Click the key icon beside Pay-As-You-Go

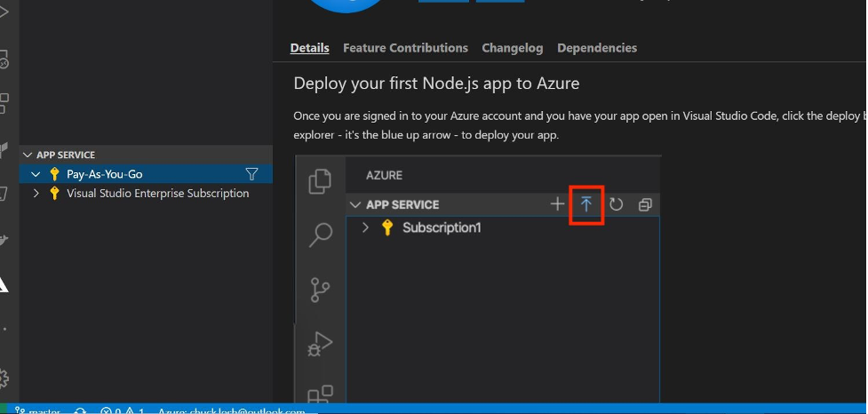pyautogui.click(x=54, y=174)
